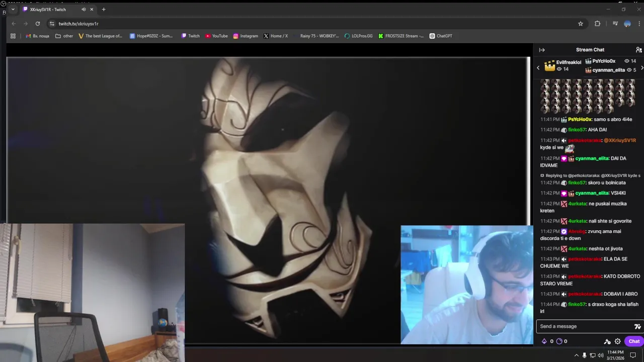This screenshot has width=644, height=362.
Task: Show next leaderboard with right chevron
Action: (641, 68)
